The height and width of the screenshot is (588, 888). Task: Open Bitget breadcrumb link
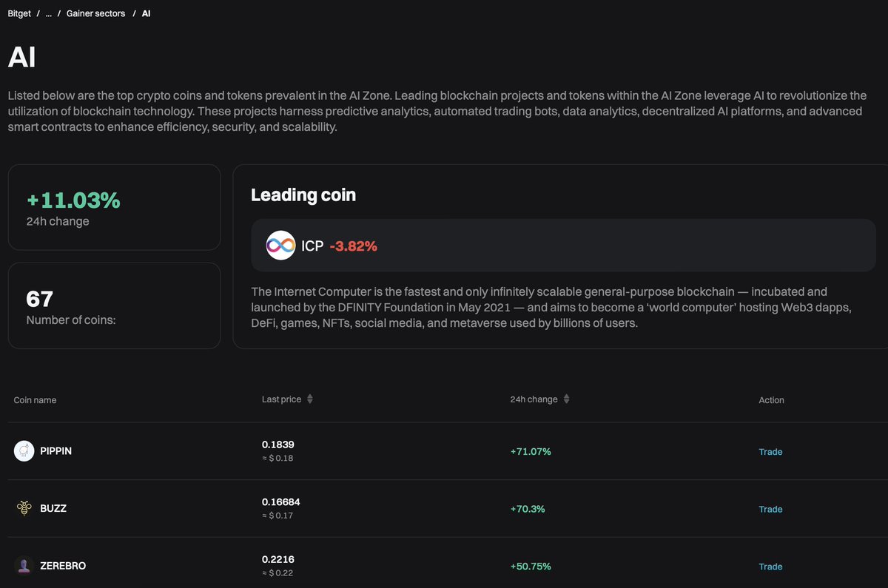[20, 13]
